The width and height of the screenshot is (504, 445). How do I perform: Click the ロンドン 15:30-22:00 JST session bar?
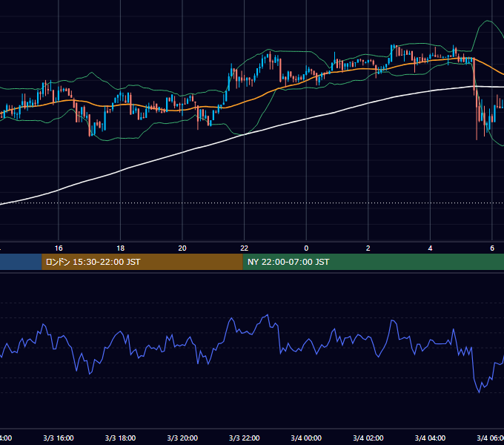[x=142, y=262]
